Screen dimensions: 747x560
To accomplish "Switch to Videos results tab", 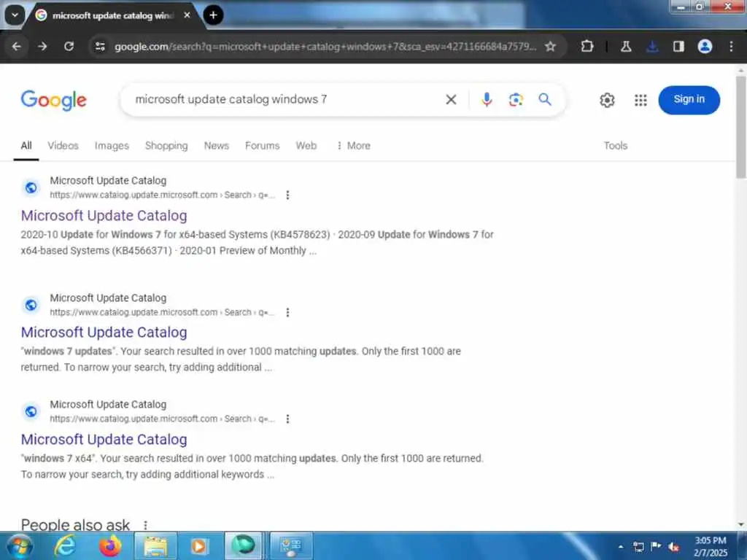I will point(63,146).
